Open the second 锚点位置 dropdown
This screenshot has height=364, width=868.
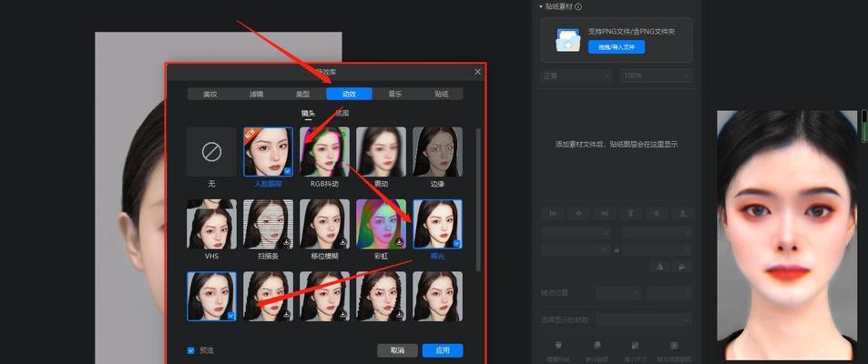(x=669, y=293)
